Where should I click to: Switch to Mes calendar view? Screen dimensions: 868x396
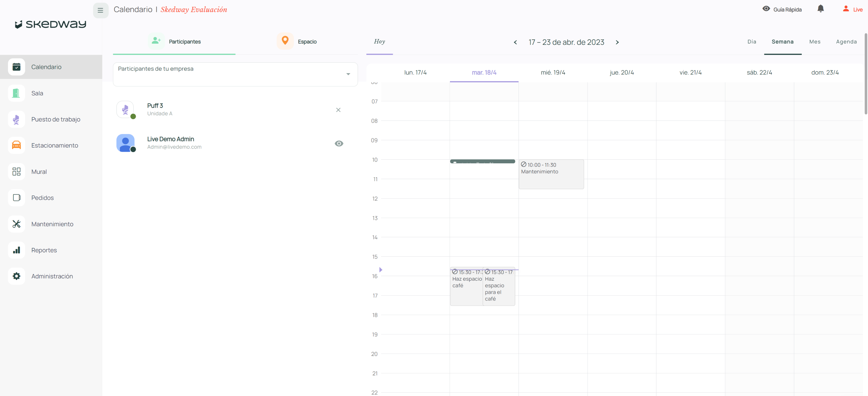point(814,42)
